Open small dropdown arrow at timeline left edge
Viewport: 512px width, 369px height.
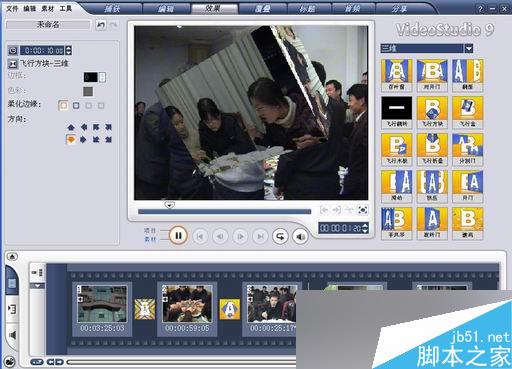click(37, 286)
